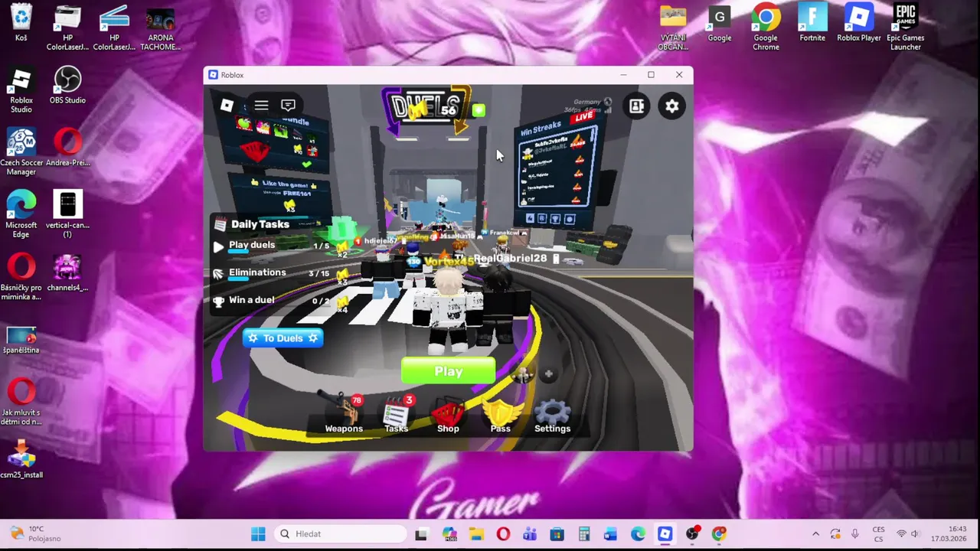Open the Weapons menu in the game
Viewport: 980px width, 551px height.
point(344,414)
